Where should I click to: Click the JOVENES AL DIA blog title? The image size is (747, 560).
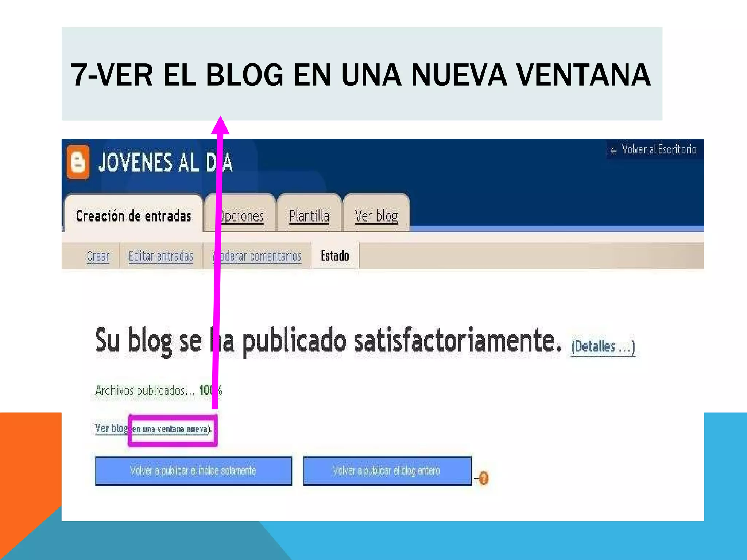click(165, 163)
